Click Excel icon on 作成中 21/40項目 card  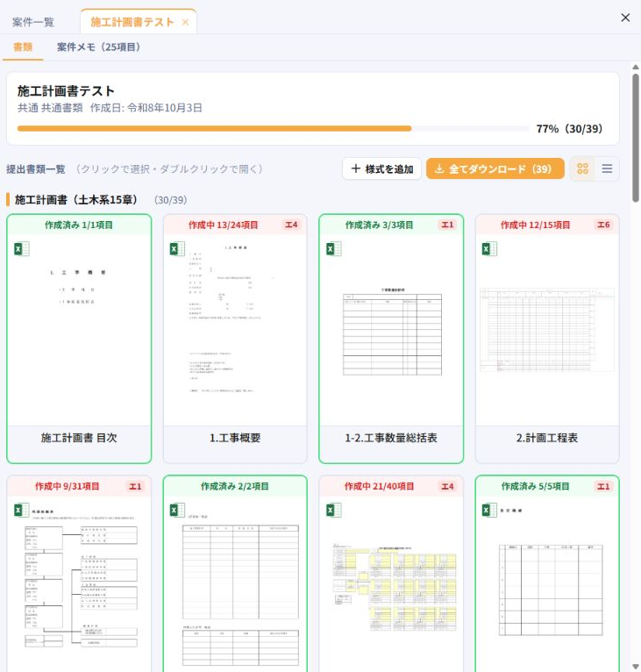point(334,510)
